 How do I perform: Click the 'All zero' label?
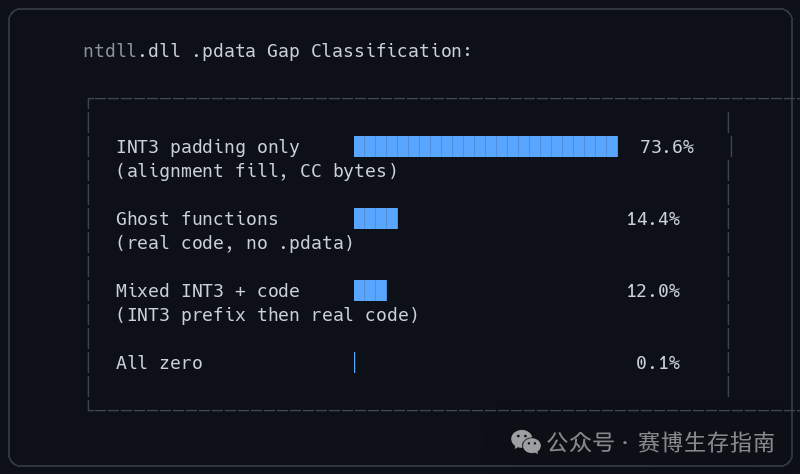click(x=159, y=363)
